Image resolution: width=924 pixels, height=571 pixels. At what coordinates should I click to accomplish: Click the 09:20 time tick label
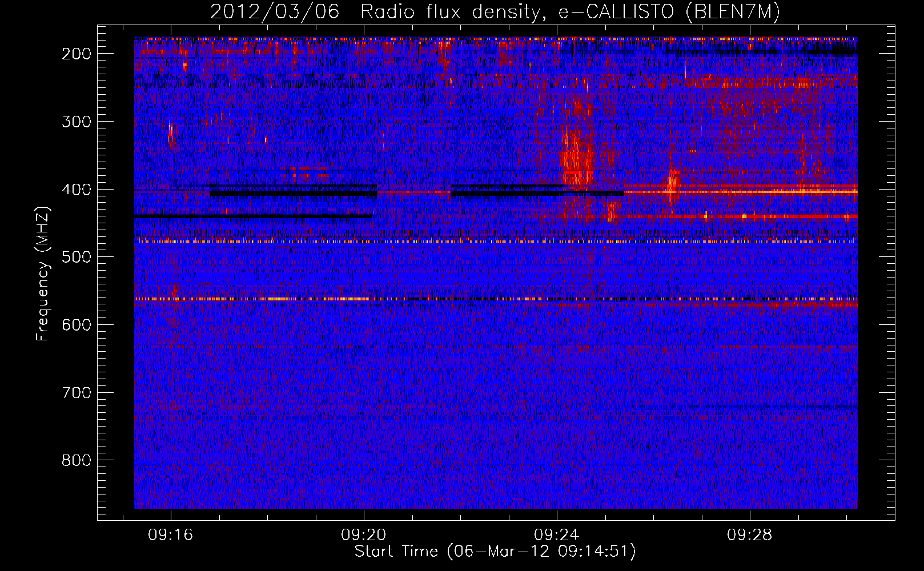pos(364,535)
